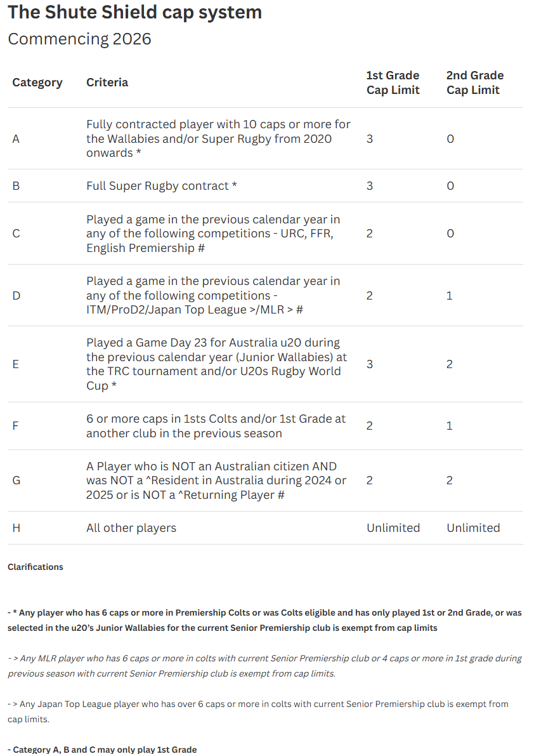Click Category D's 2nd Grade cap value
The image size is (560, 754).
tap(450, 296)
